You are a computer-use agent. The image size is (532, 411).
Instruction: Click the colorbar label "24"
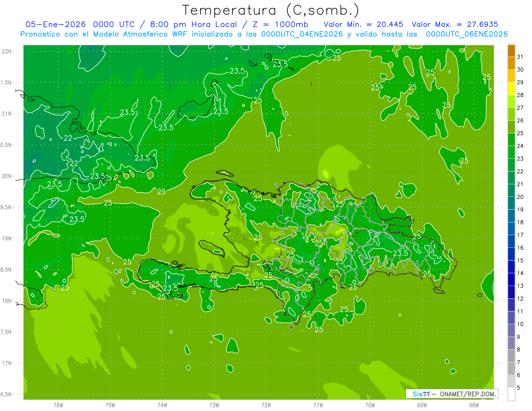click(x=520, y=146)
